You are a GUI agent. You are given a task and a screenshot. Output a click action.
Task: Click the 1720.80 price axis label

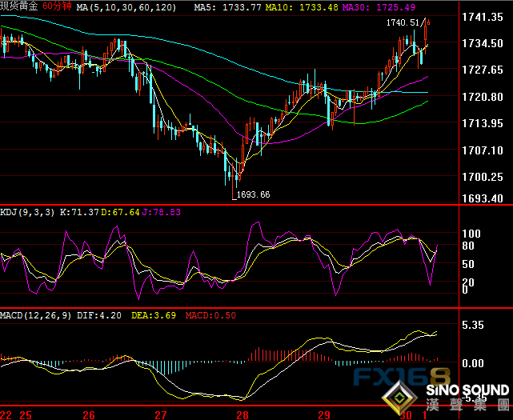(x=482, y=97)
